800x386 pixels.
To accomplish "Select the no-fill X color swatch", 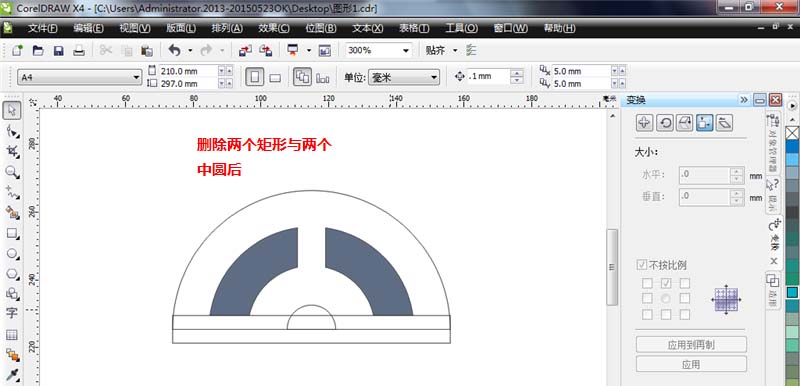I will (792, 134).
